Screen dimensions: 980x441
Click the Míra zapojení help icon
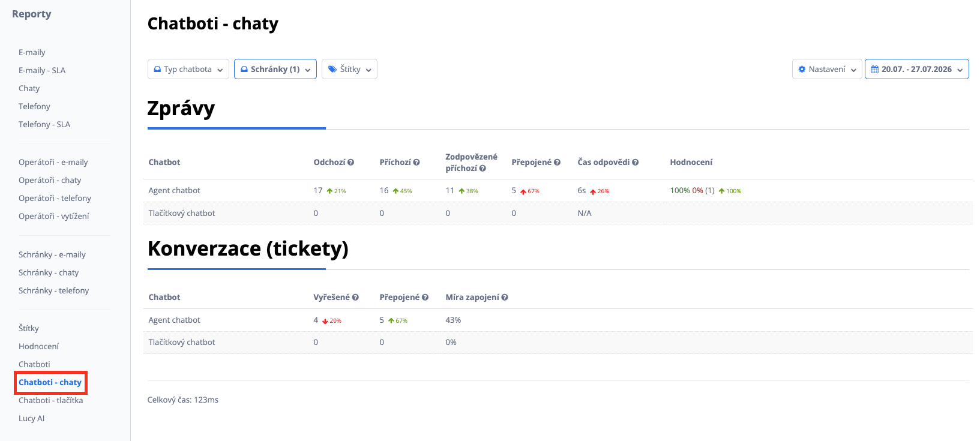click(505, 297)
